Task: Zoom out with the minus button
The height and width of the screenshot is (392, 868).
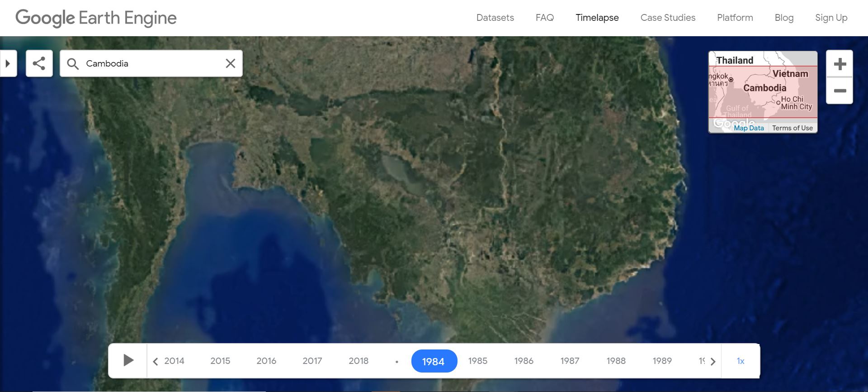Action: (x=840, y=91)
